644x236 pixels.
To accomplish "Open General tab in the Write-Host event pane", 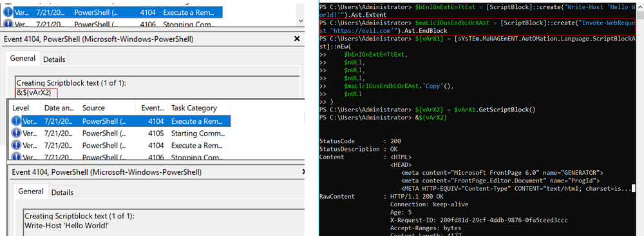I will click(31, 192).
